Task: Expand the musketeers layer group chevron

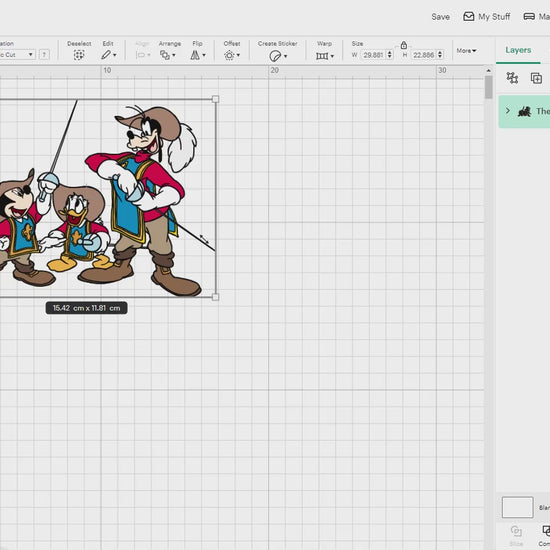Action: (x=508, y=111)
